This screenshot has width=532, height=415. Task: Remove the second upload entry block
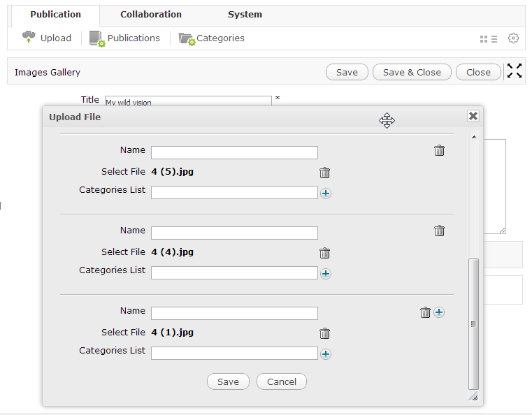tap(440, 231)
